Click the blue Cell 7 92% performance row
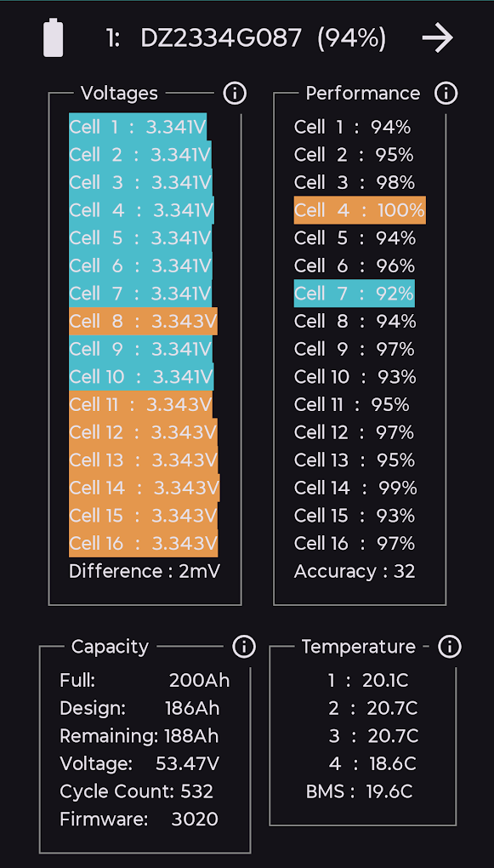This screenshot has width=494, height=868. (x=354, y=294)
